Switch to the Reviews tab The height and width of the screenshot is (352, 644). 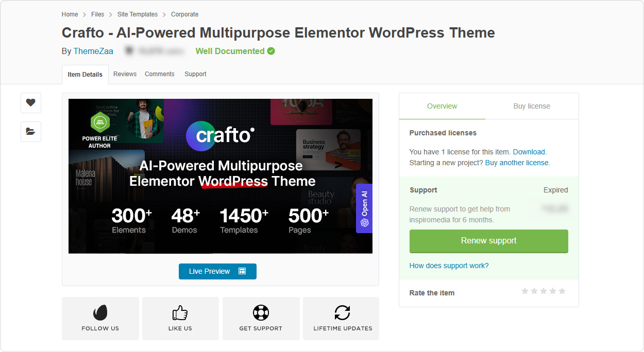coord(125,74)
